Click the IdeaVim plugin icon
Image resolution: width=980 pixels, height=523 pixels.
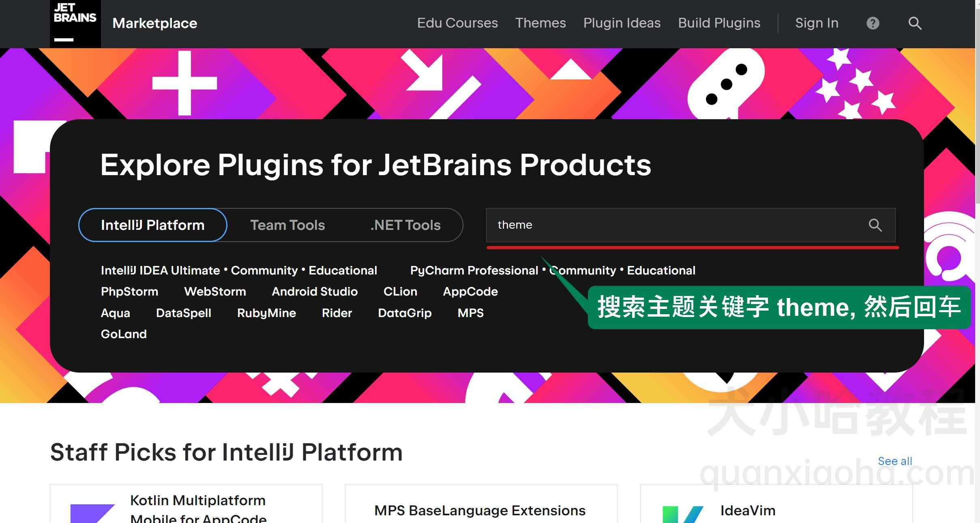(683, 514)
